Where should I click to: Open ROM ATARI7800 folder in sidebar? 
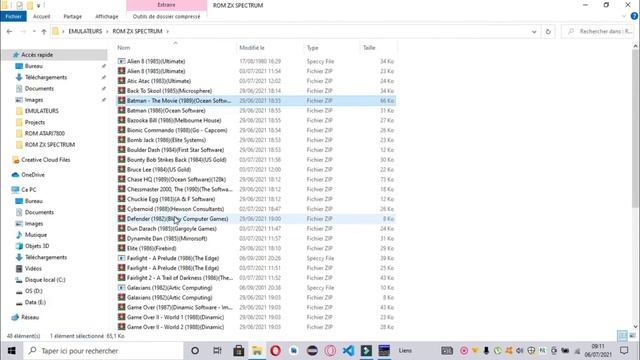(45, 133)
